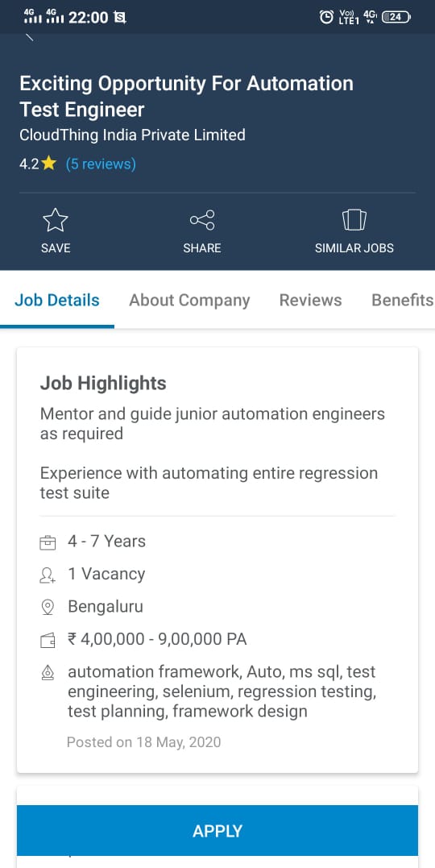
Task: Tap the salary wallet icon
Action: [x=48, y=641]
